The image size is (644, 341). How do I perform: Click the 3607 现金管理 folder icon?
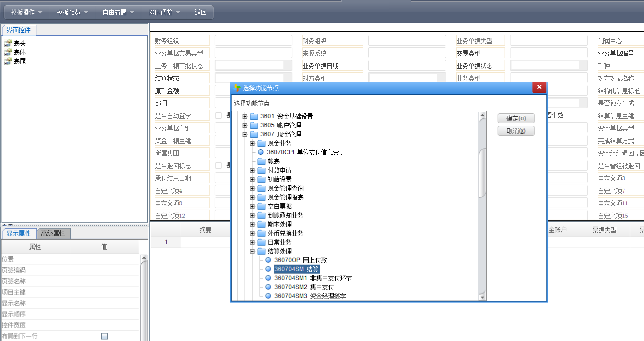pos(254,134)
